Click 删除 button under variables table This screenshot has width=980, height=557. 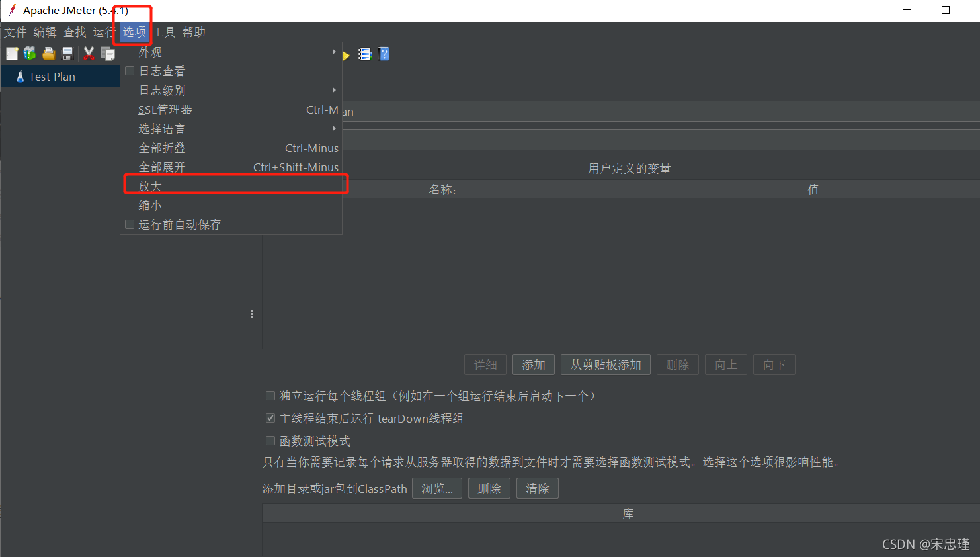point(678,364)
